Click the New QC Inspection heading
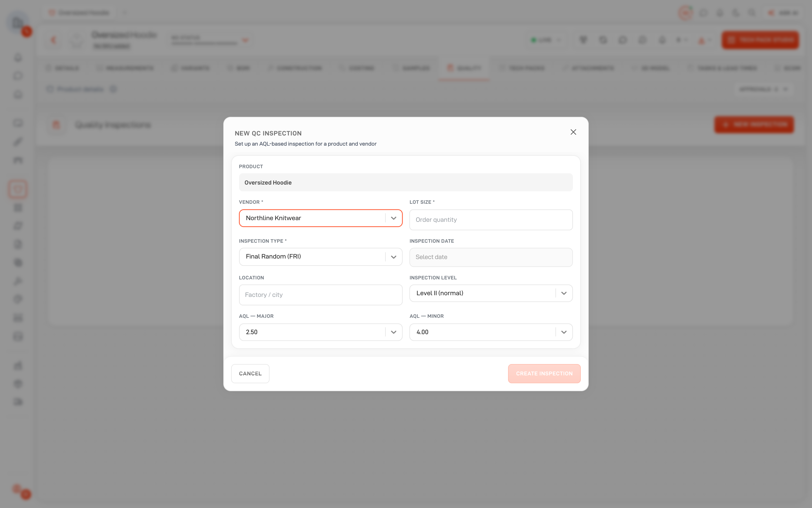This screenshot has height=508, width=812. pyautogui.click(x=268, y=133)
